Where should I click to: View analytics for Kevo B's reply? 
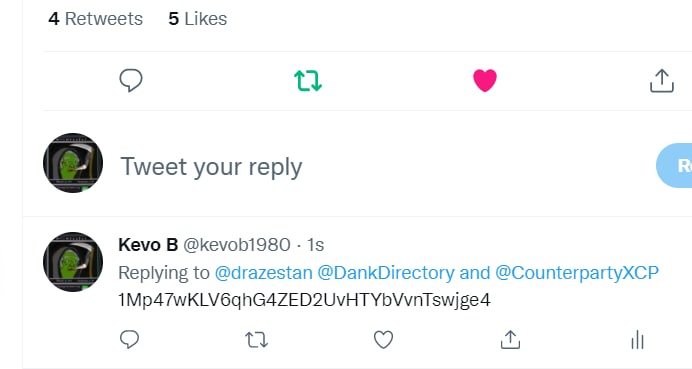[637, 340]
